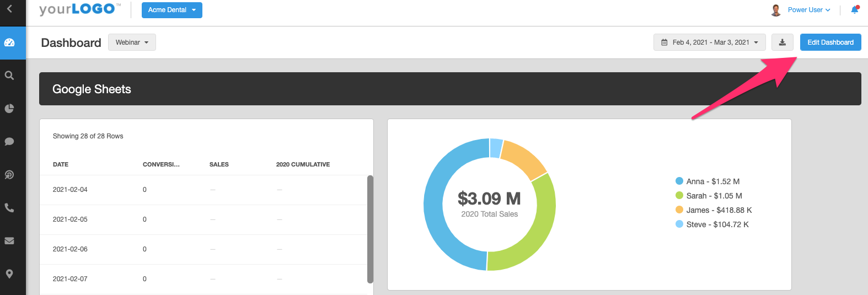This screenshot has height=295, width=868.
Task: Sort table by the 2020 CUMULATIVE column header
Action: coord(303,164)
